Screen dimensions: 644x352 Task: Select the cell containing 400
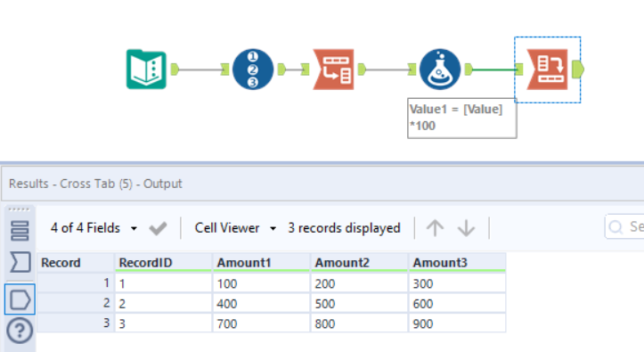point(261,304)
